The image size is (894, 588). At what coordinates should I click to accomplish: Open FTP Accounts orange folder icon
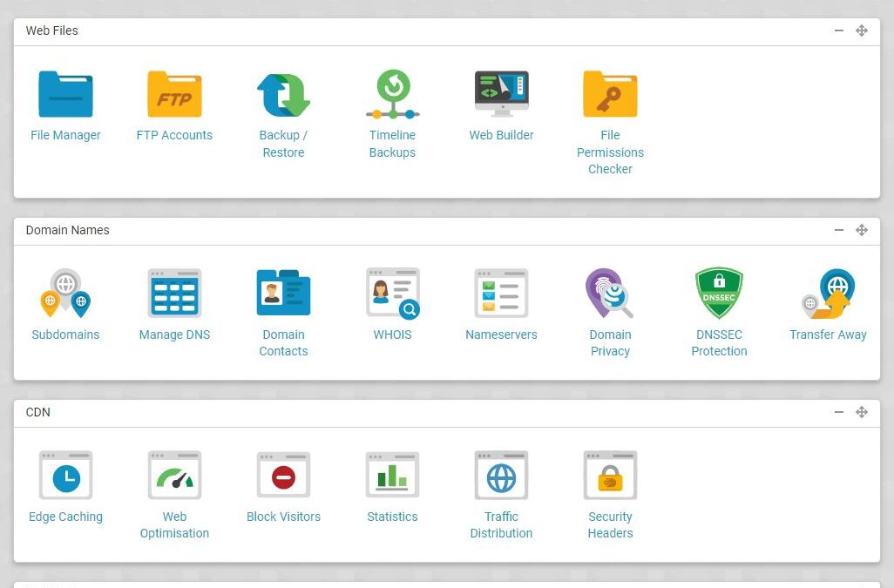[174, 94]
